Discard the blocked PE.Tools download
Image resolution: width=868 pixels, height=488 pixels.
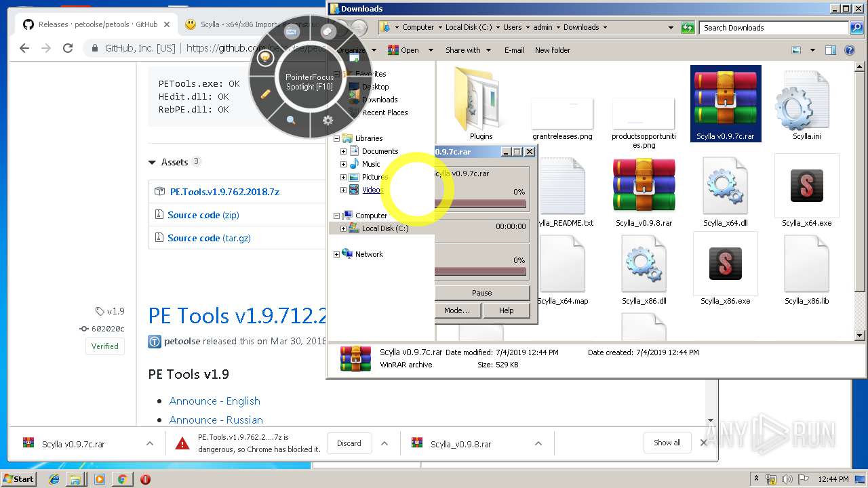point(349,443)
